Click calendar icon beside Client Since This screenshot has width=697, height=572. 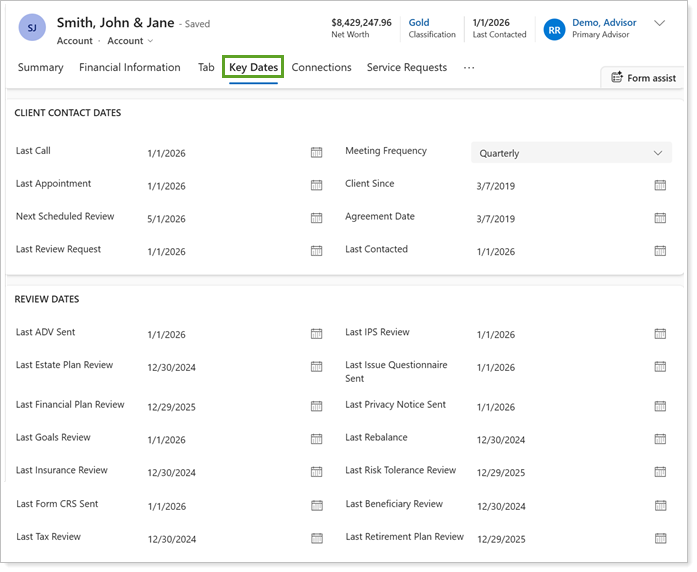(660, 185)
